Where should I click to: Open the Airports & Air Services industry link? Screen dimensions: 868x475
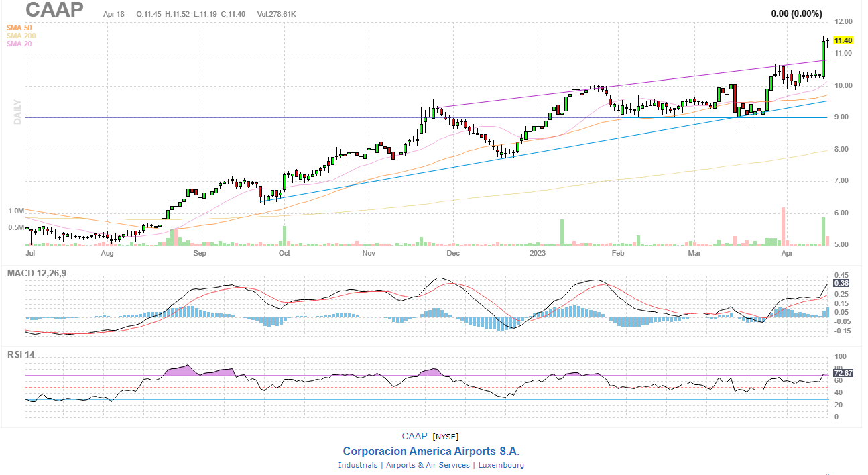coord(428,465)
